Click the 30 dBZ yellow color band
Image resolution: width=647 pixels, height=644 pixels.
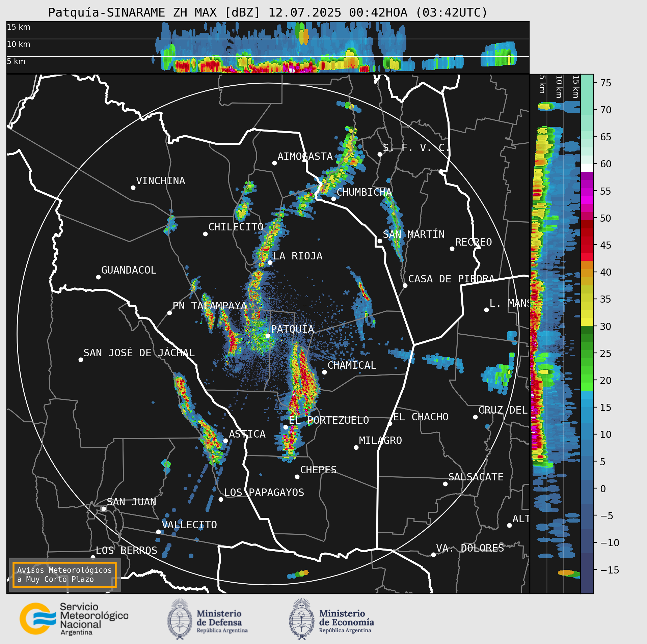pos(587,322)
